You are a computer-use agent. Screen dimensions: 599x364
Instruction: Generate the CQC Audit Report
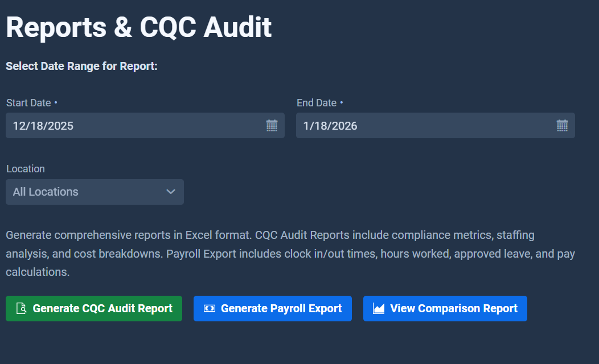click(93, 308)
